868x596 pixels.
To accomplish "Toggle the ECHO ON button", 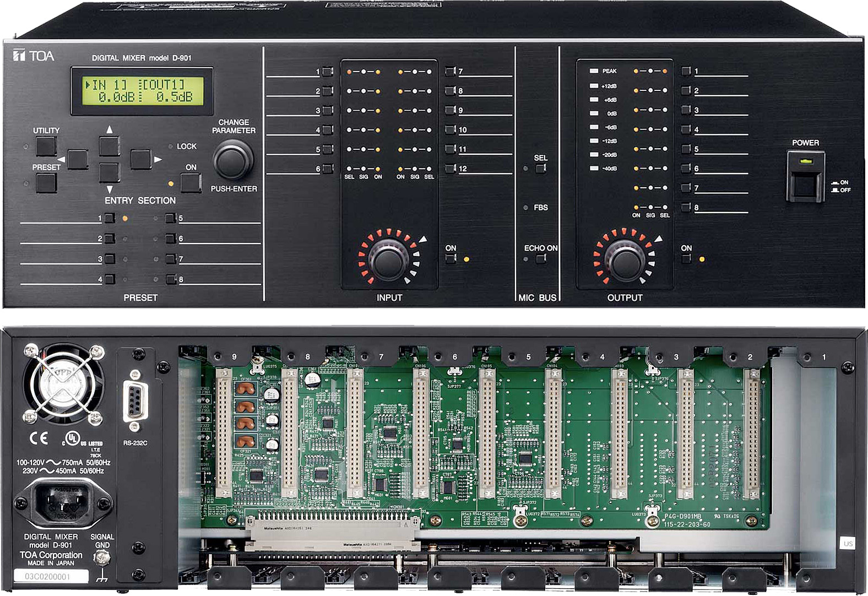I will point(541,258).
